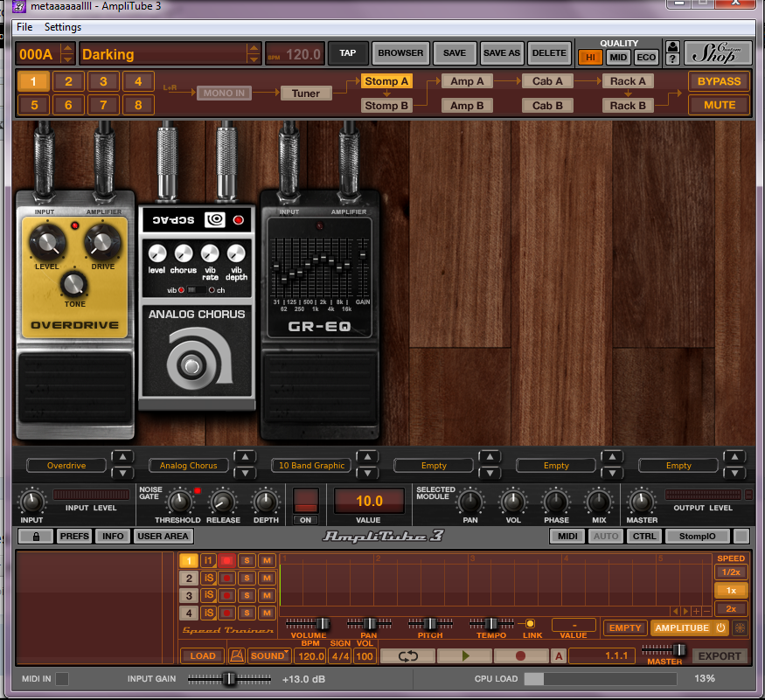Viewport: 765px width, 700px height.
Task: Click the 1.1.1 position counter
Action: coord(602,656)
